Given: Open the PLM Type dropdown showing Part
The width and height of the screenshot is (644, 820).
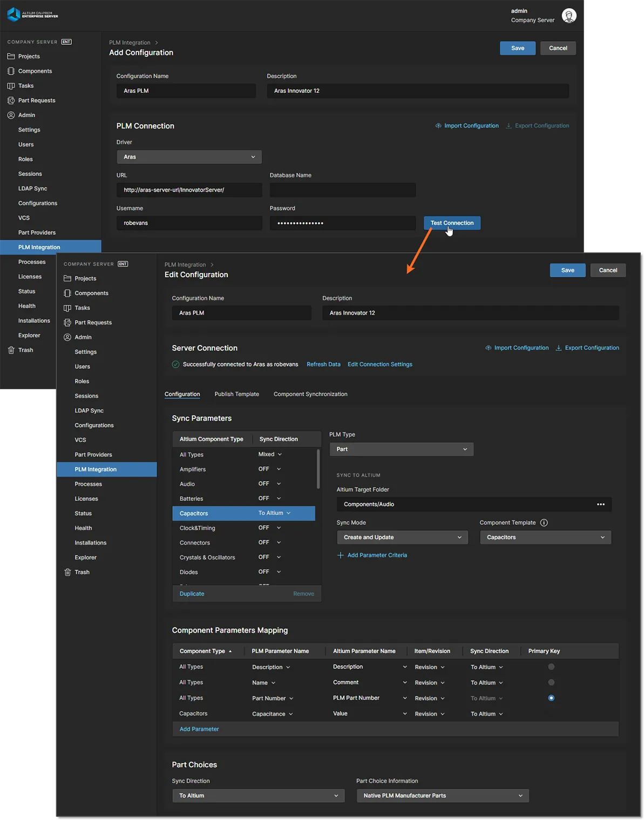Looking at the screenshot, I should click(x=402, y=449).
